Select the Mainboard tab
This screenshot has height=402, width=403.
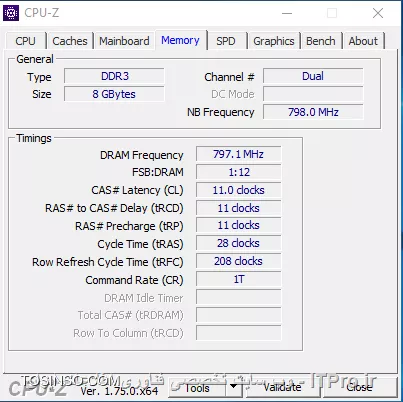pyautogui.click(x=124, y=41)
